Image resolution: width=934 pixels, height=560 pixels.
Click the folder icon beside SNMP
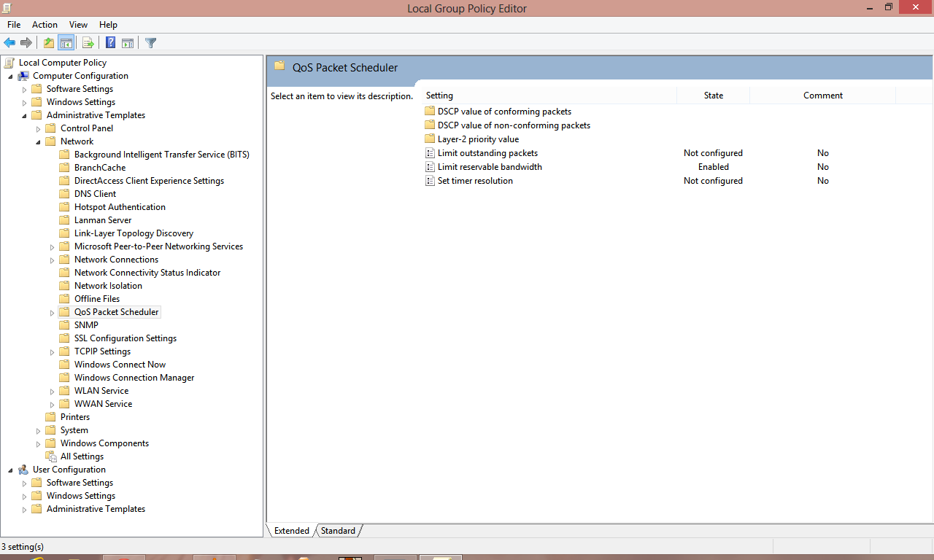point(65,325)
